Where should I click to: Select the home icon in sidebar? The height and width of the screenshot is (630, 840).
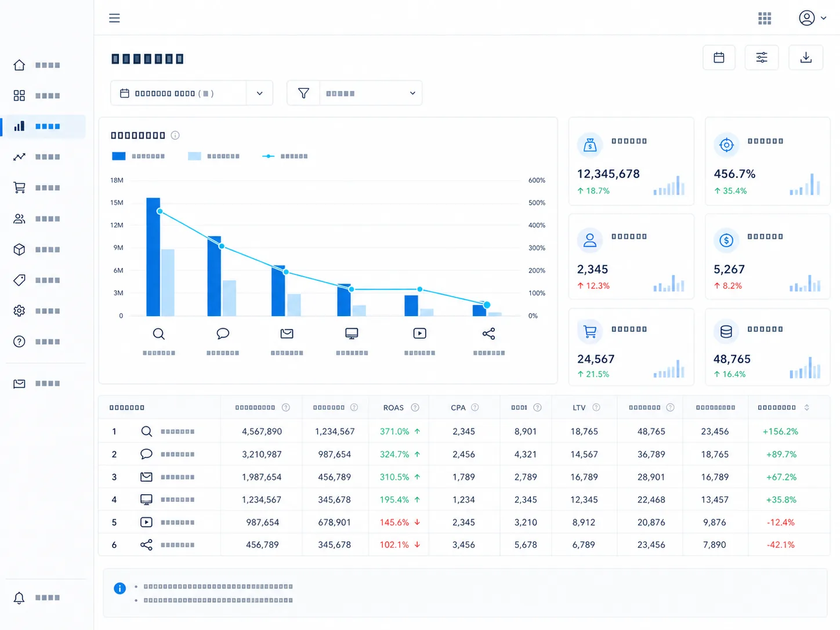coord(19,65)
